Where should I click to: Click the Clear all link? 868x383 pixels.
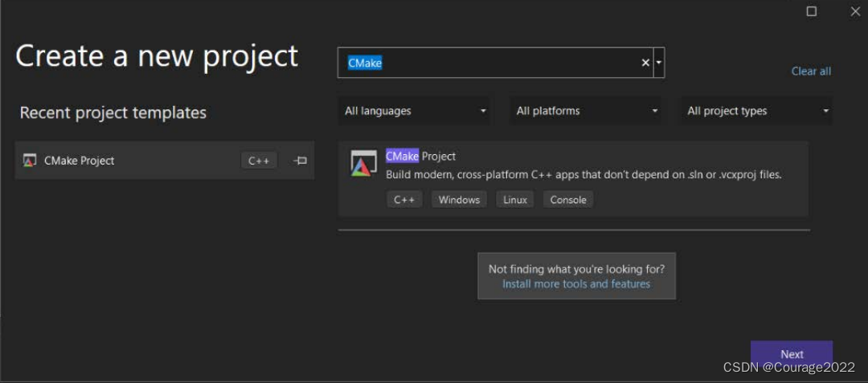pyautogui.click(x=811, y=71)
